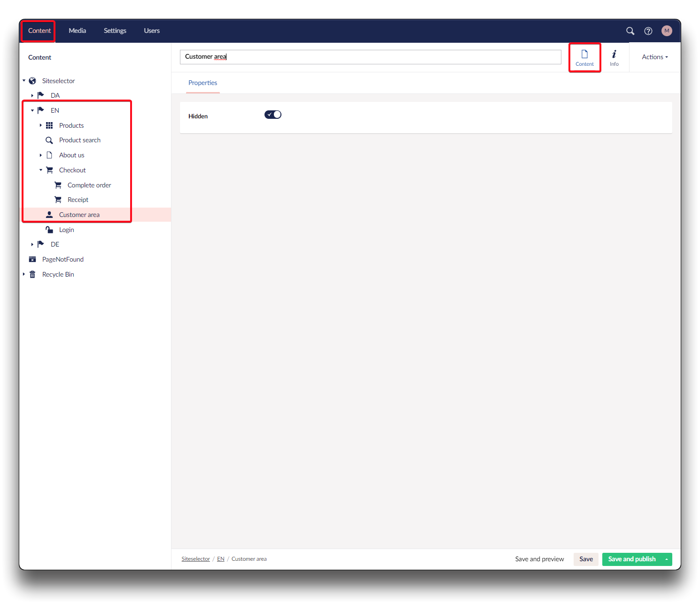Switch to the Media section
The image size is (700, 604).
point(78,31)
